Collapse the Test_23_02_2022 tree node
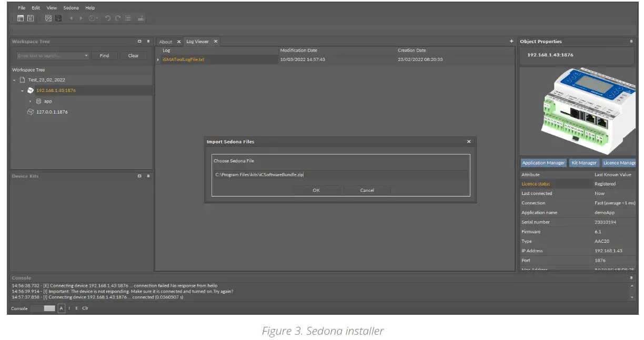Viewport: 644px width, 340px height. (x=14, y=80)
